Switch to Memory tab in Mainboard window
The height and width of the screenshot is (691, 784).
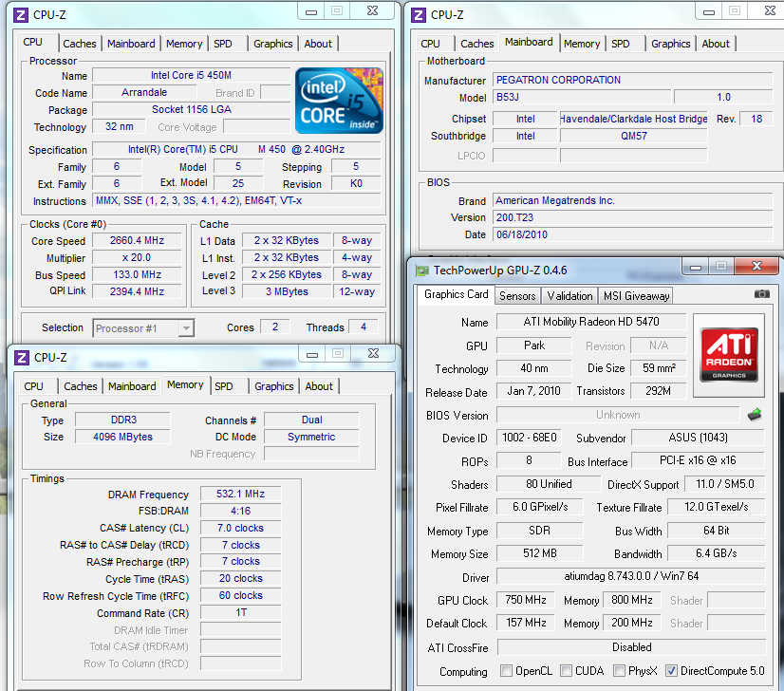[x=582, y=44]
